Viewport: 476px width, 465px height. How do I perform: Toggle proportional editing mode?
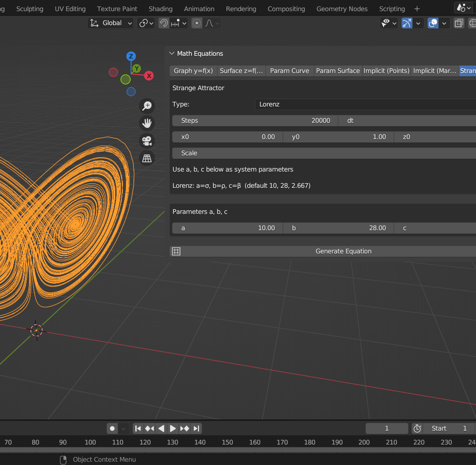pyautogui.click(x=197, y=23)
